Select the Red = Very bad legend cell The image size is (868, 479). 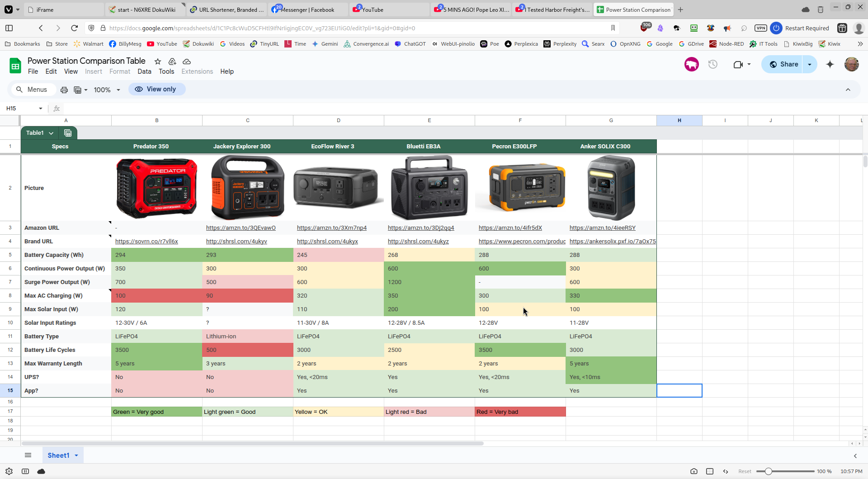tap(520, 412)
